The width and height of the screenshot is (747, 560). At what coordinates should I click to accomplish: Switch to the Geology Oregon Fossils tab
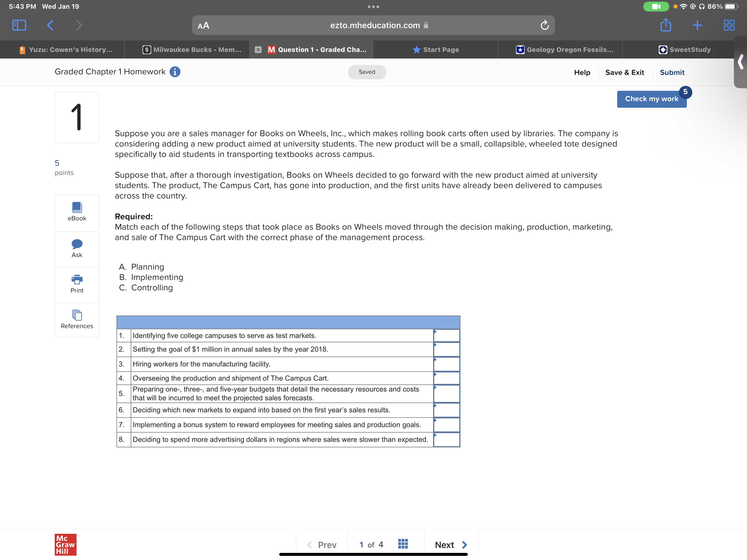[560, 50]
